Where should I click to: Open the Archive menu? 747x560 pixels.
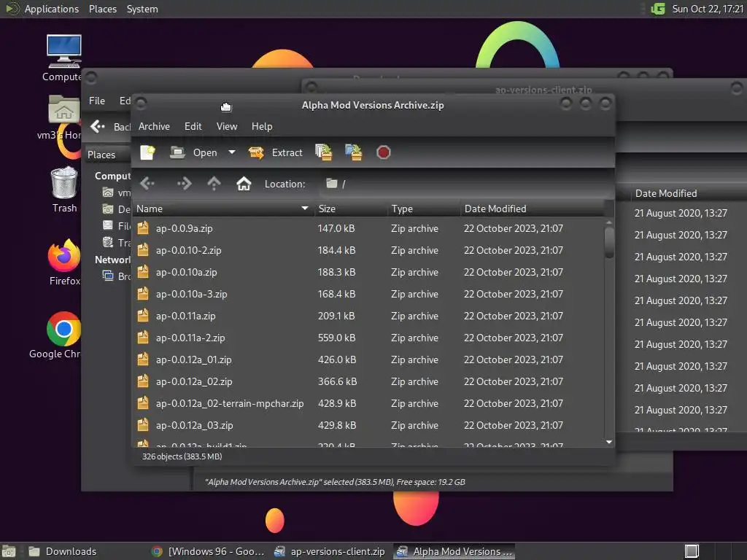[154, 126]
